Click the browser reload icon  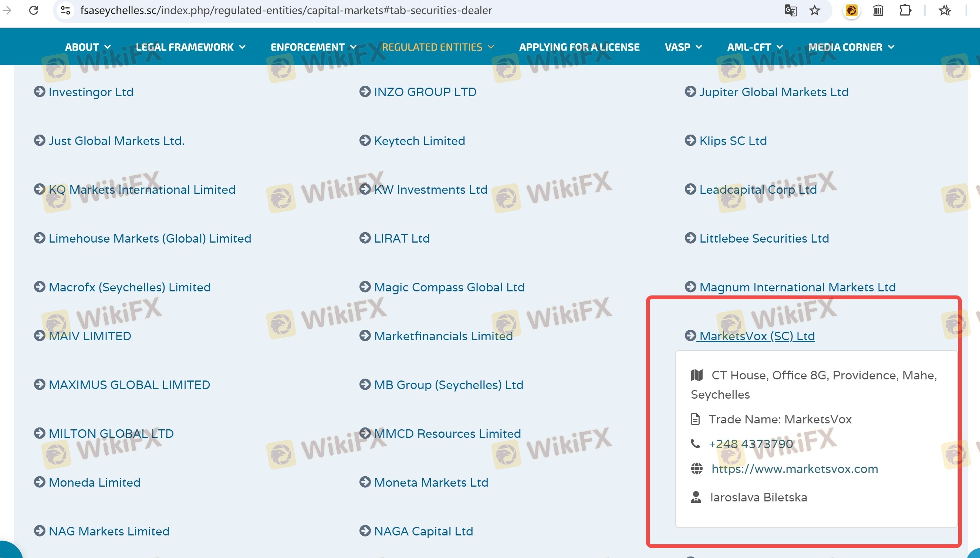[x=34, y=10]
